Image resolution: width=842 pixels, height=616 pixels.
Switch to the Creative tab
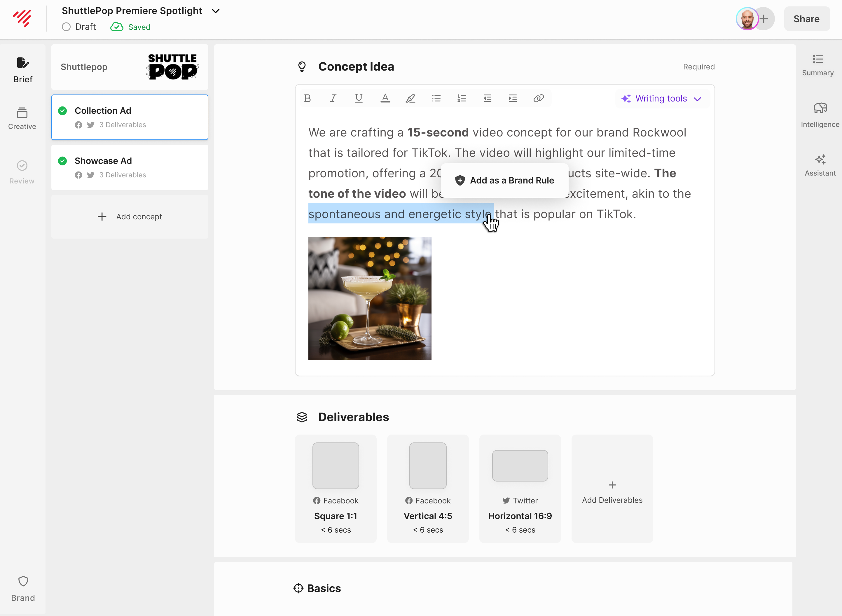point(22,118)
